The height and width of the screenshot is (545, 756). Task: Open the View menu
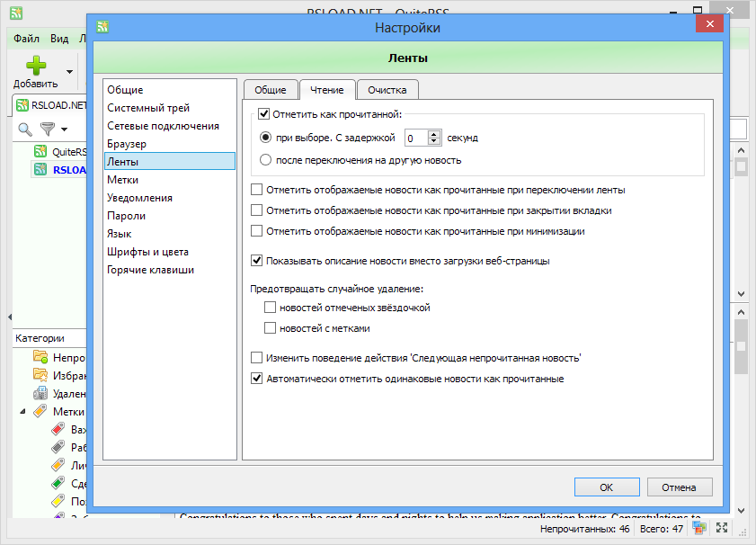pyautogui.click(x=59, y=39)
